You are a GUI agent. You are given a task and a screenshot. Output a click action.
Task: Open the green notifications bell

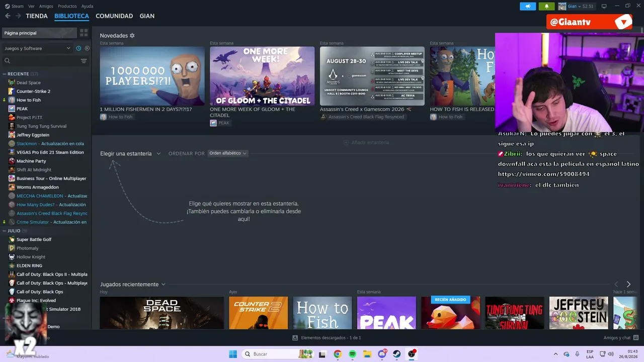[547, 7]
